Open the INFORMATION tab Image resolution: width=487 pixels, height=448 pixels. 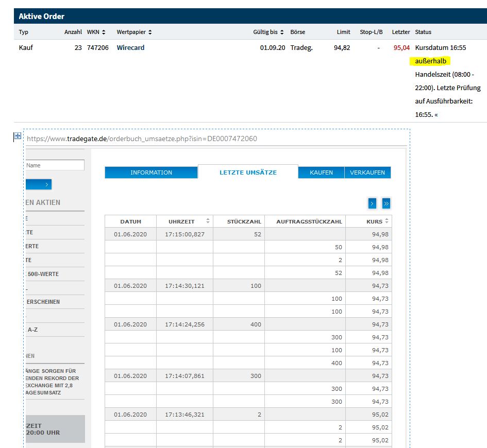point(151,173)
